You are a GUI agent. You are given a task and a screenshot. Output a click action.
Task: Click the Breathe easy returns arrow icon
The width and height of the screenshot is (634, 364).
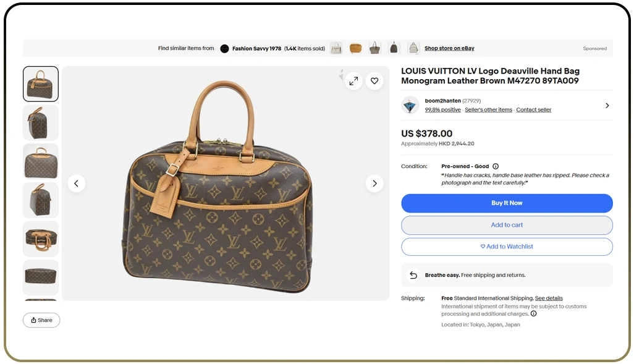(413, 275)
